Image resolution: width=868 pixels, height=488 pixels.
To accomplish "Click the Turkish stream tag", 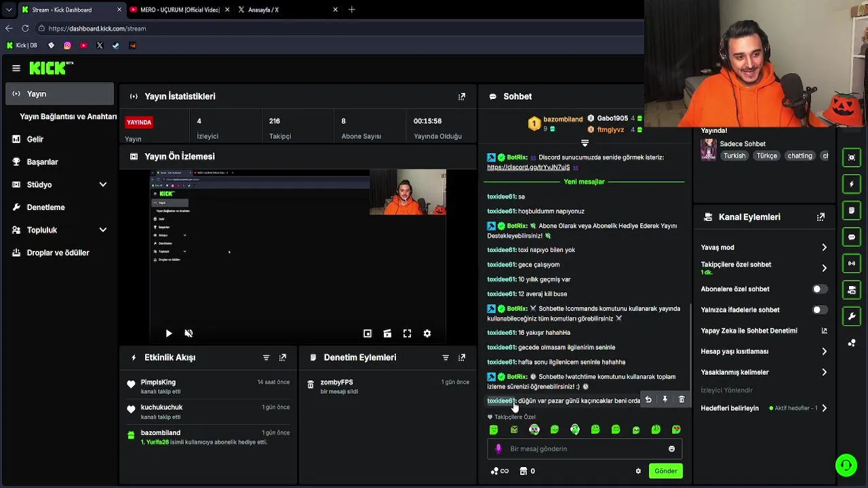I will coord(734,156).
